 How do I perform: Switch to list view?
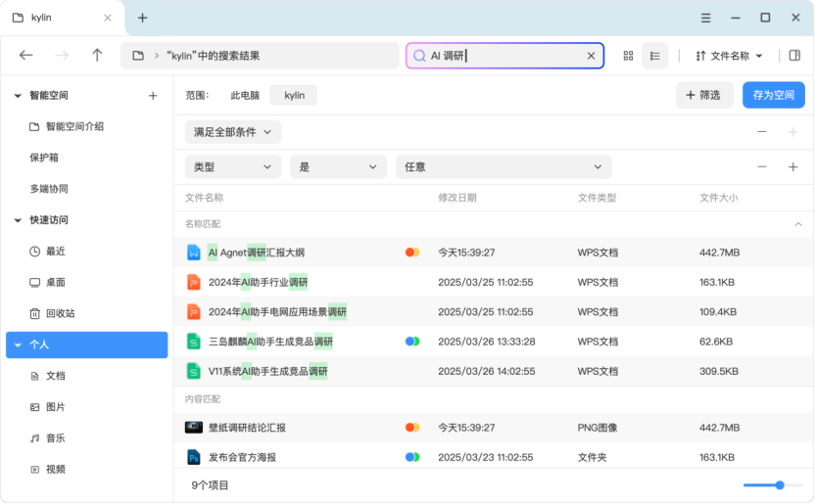(x=655, y=56)
